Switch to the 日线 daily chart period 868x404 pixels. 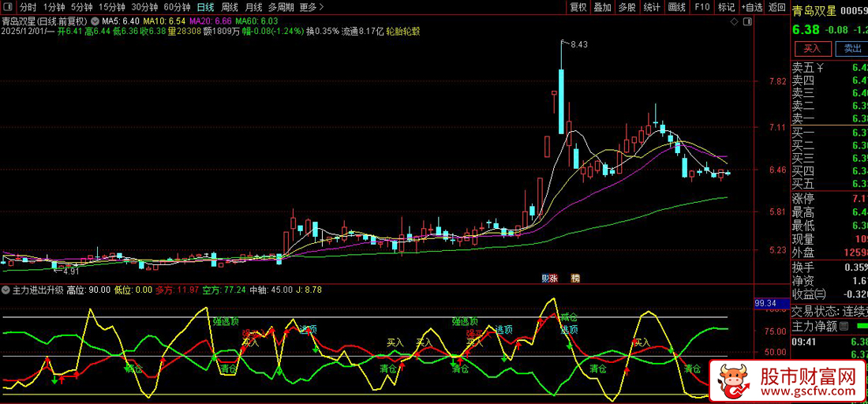pos(205,7)
